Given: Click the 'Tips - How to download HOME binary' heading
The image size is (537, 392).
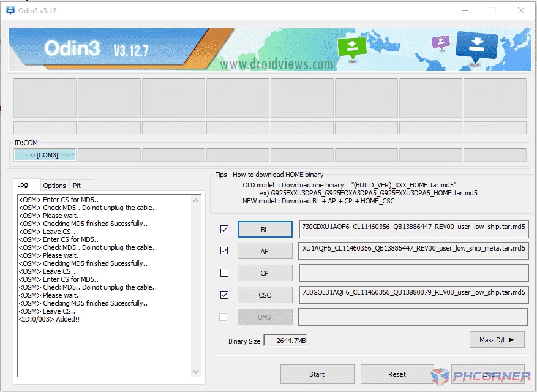Looking at the screenshot, I should [x=269, y=175].
